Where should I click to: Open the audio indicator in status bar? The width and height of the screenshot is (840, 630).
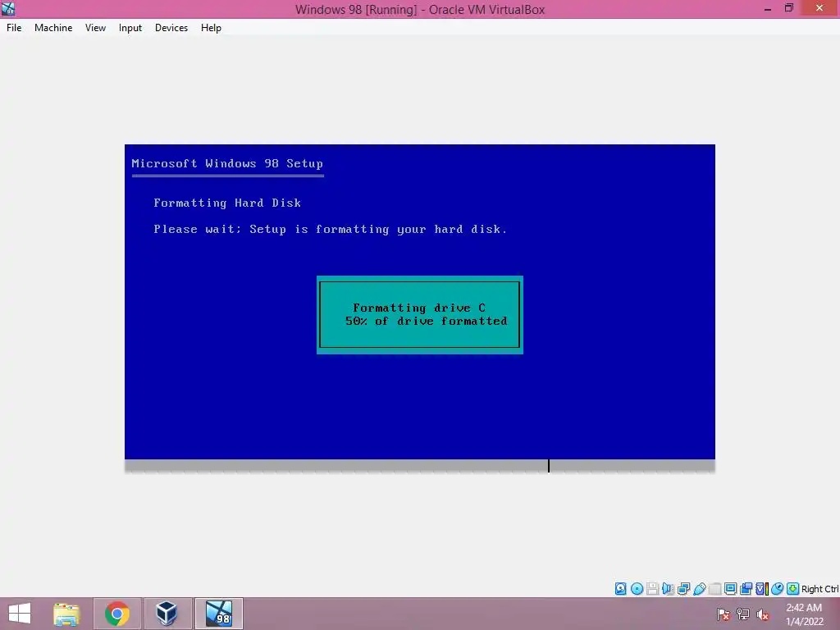tap(669, 589)
